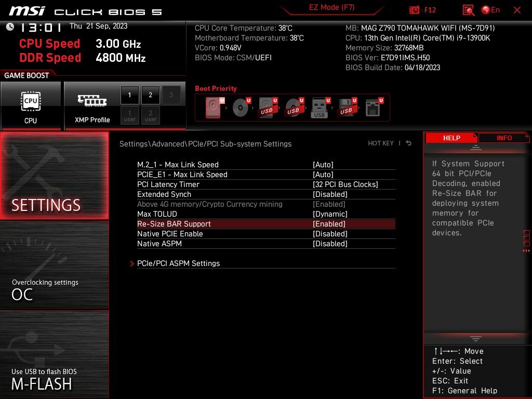Enable XMP profile 2
Screen dimensions: 532x399
point(150,95)
